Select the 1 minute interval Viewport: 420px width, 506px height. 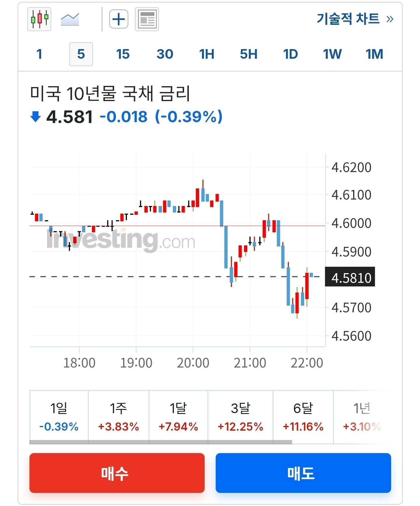[39, 54]
